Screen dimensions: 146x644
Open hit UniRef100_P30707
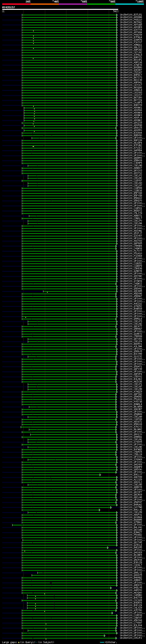pos(131,42)
